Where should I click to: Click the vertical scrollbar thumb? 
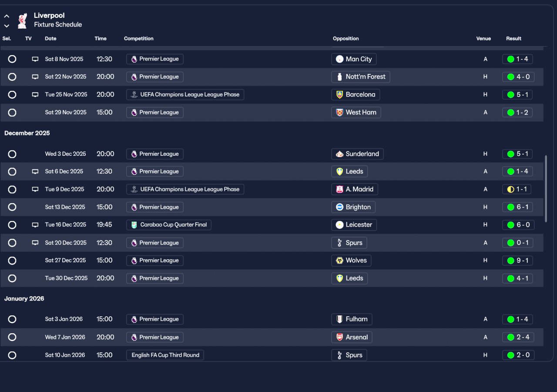[x=546, y=189]
